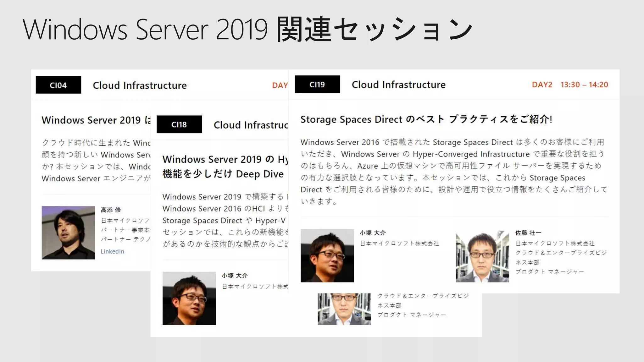Click Cloud Infrastructure label in the CI04 card
Screen dimensions: 644x362
pyautogui.click(x=140, y=85)
